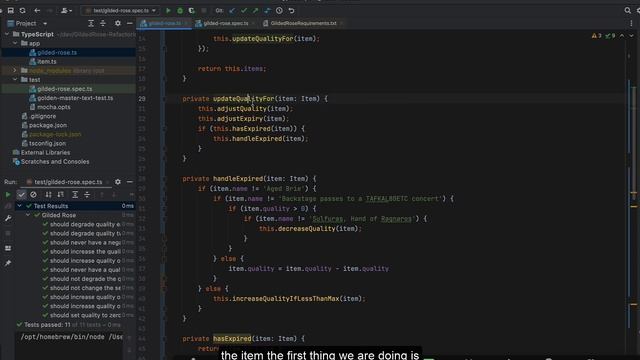
Task: Switch to gilded-rose.ts editor tab
Action: [164, 23]
